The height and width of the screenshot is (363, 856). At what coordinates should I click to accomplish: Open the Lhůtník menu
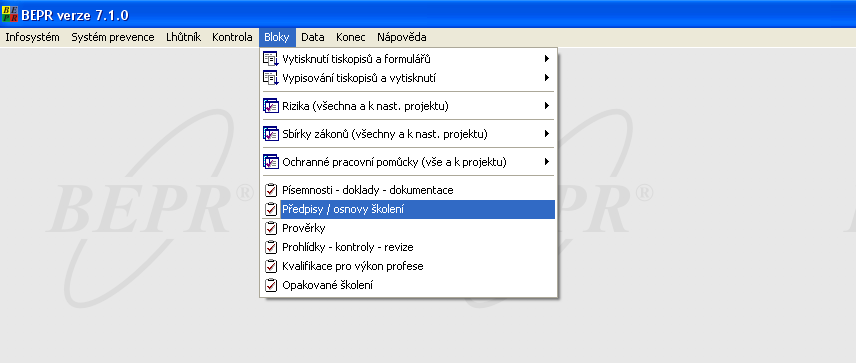point(183,37)
